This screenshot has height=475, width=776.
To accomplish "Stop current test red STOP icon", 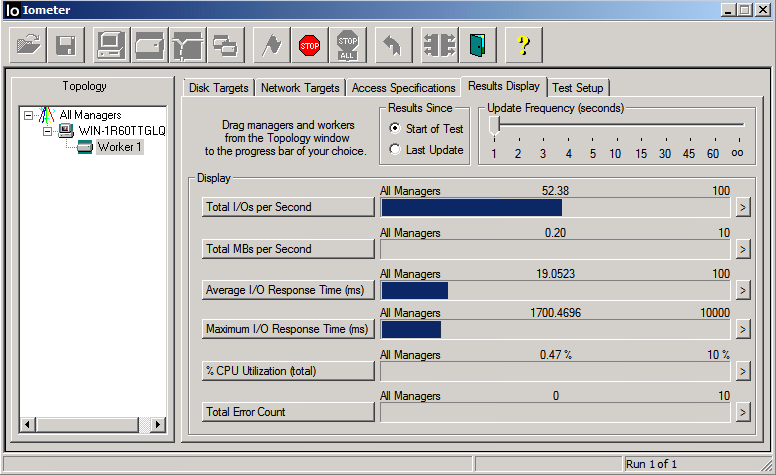I will click(x=309, y=46).
